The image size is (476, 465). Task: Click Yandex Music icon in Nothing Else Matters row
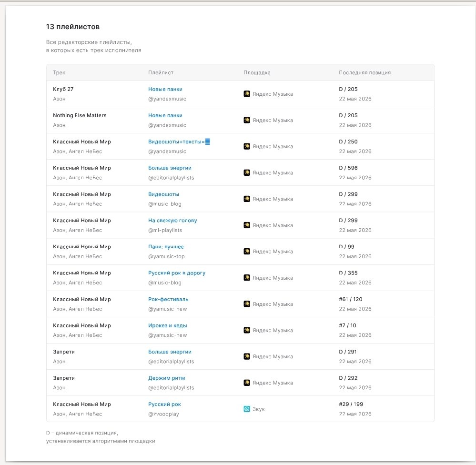pos(247,120)
